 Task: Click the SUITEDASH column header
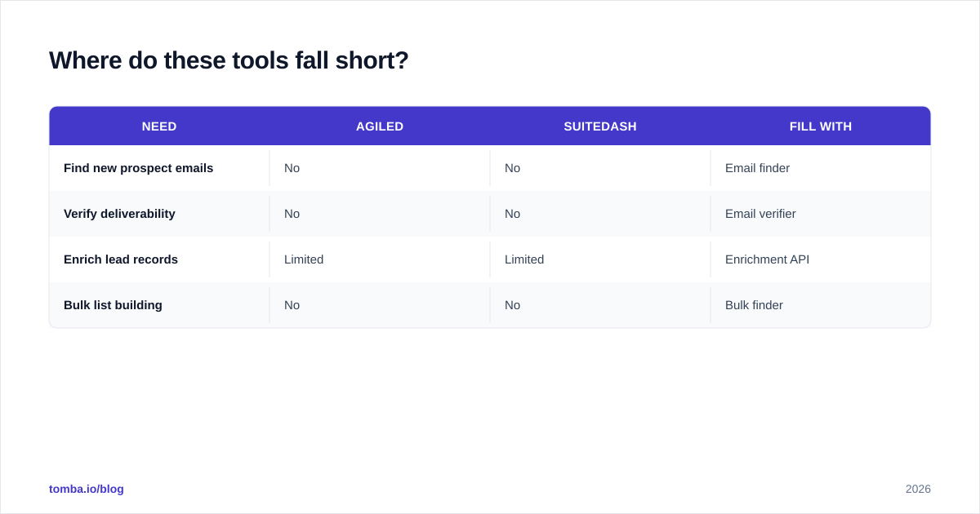click(600, 126)
